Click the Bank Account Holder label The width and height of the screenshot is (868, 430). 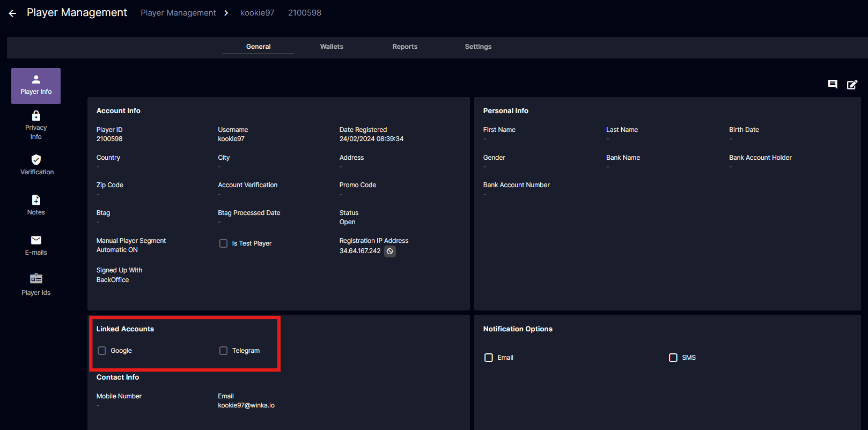click(x=760, y=158)
